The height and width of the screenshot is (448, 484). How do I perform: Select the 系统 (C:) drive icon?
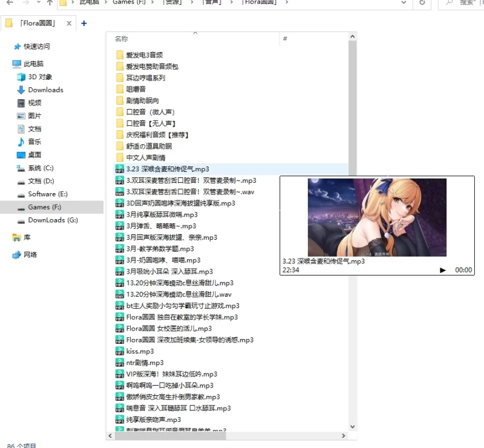click(x=21, y=168)
